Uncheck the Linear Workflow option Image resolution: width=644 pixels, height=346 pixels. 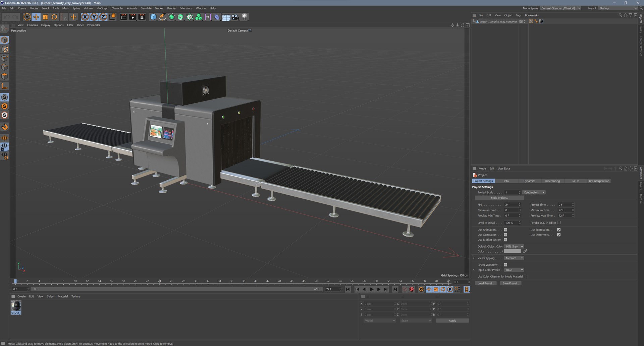pyautogui.click(x=505, y=265)
